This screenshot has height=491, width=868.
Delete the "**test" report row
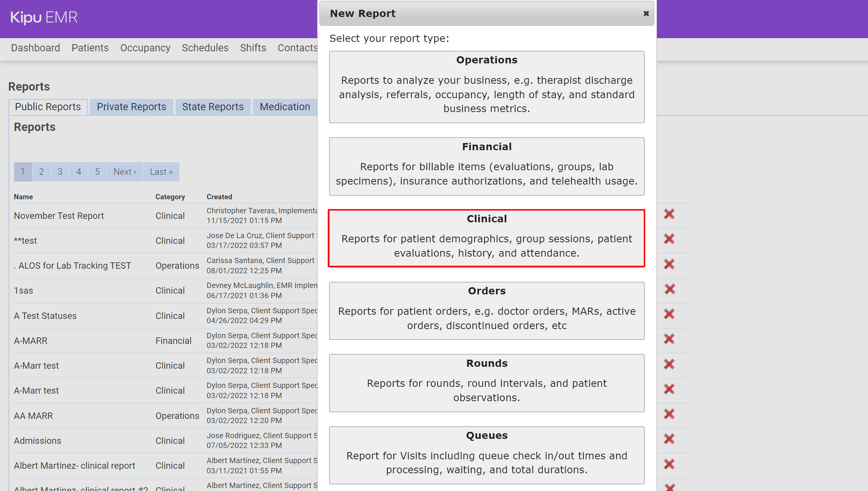tap(669, 239)
